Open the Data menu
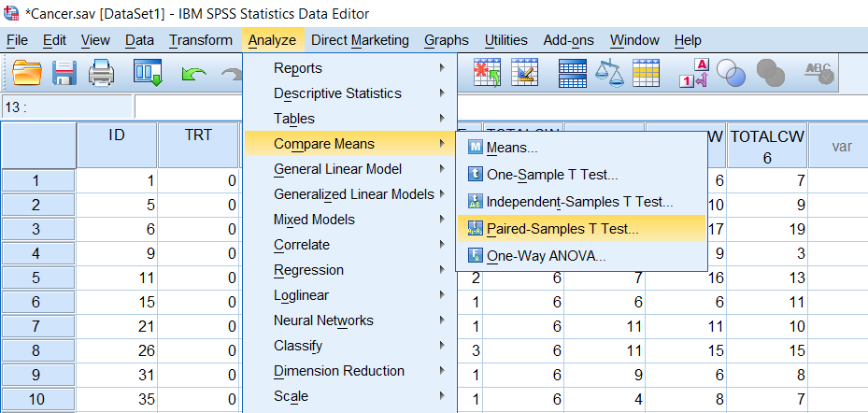Screen dimensions: 868x413 point(139,40)
